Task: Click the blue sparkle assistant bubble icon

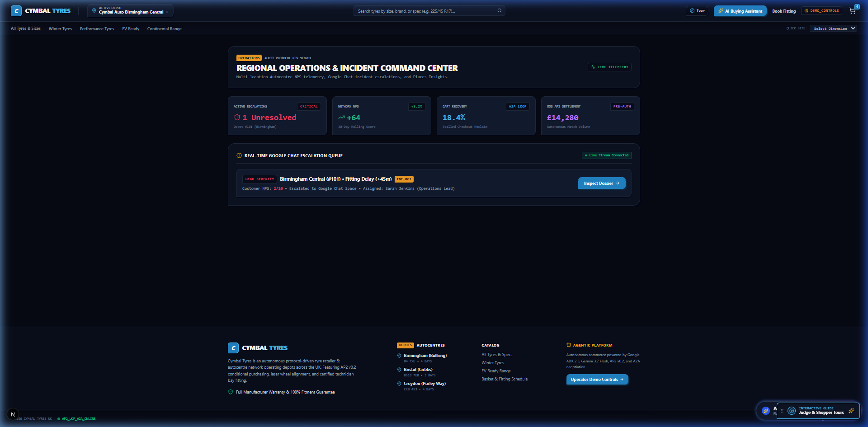Action: click(x=766, y=411)
